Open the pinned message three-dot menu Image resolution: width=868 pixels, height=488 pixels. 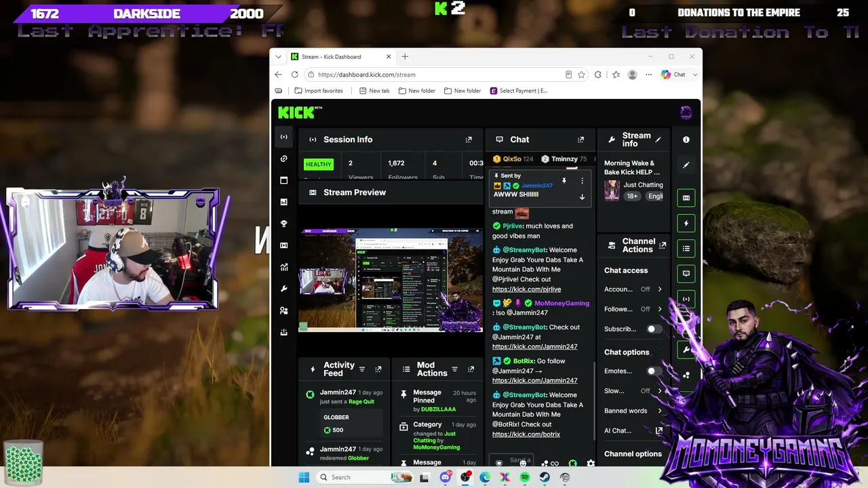click(582, 181)
